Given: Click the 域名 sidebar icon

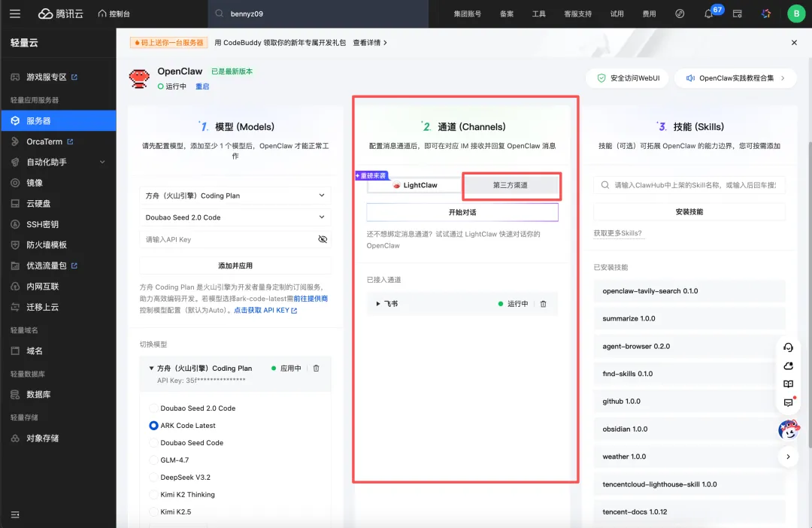Looking at the screenshot, I should coord(16,350).
